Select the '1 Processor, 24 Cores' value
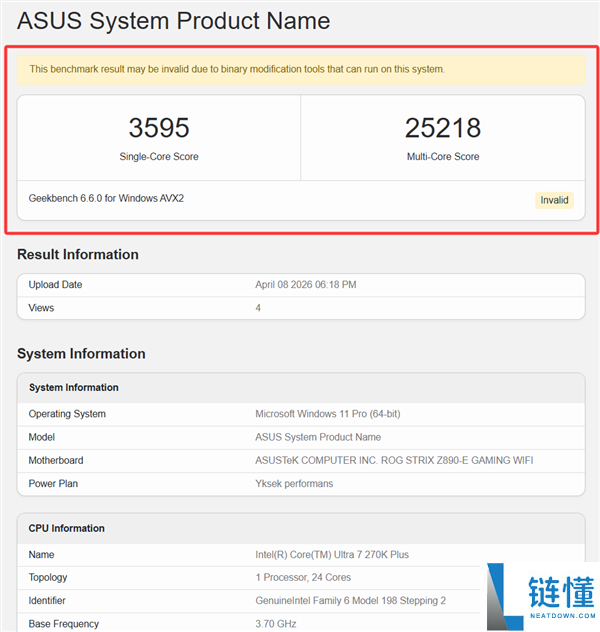This screenshot has height=632, width=600. [x=303, y=578]
